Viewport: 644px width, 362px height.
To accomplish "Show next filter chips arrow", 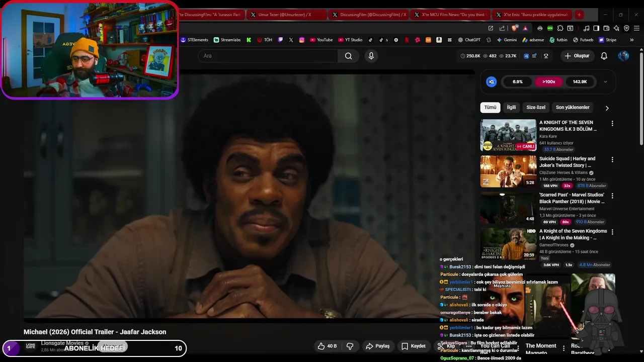I will coord(607,108).
